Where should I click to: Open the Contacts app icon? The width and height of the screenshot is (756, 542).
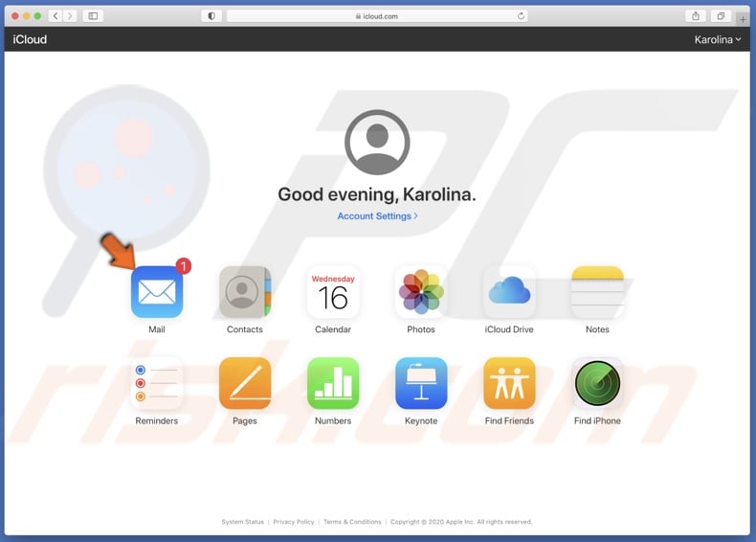tap(245, 292)
